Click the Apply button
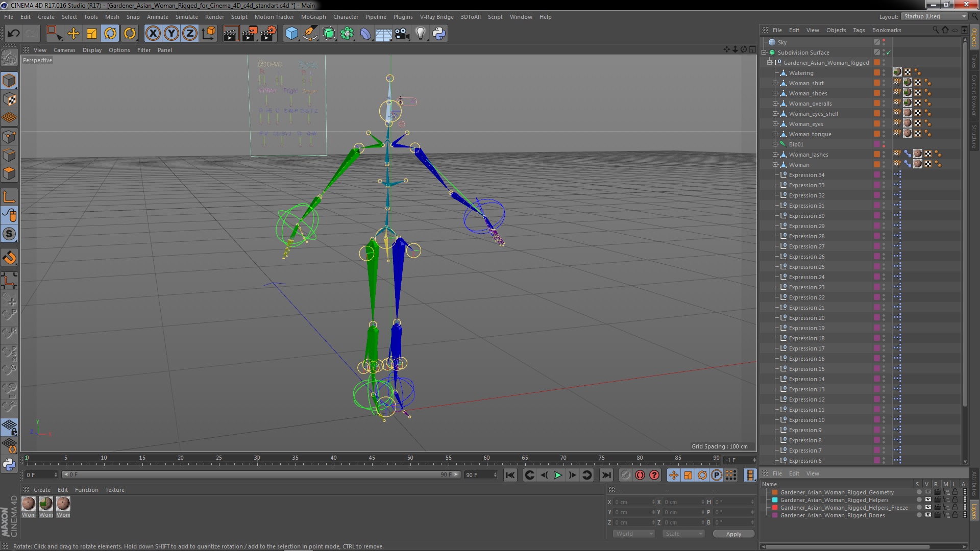Image resolution: width=980 pixels, height=551 pixels. coord(733,534)
